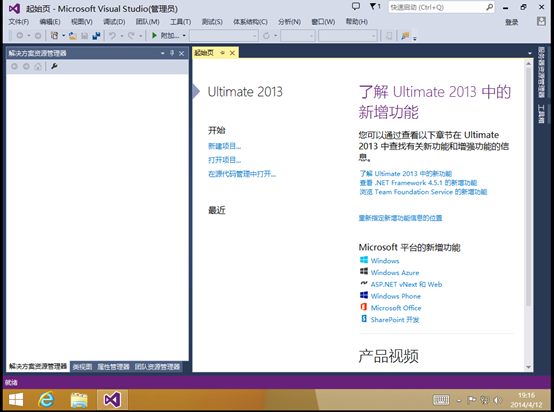554x412 pixels.
Task: Click the feedback speech bubble icon
Action: coord(356,6)
